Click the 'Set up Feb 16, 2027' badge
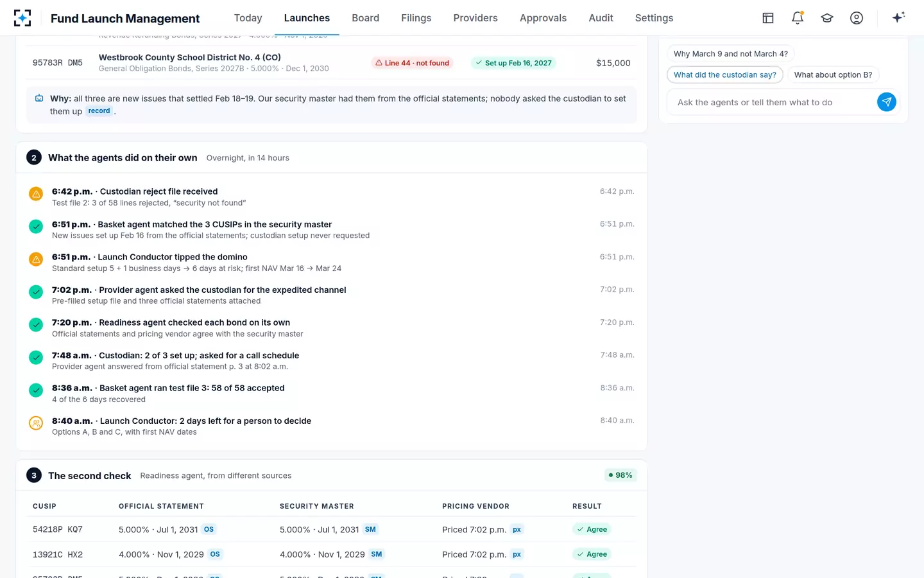The width and height of the screenshot is (924, 578). [x=513, y=63]
